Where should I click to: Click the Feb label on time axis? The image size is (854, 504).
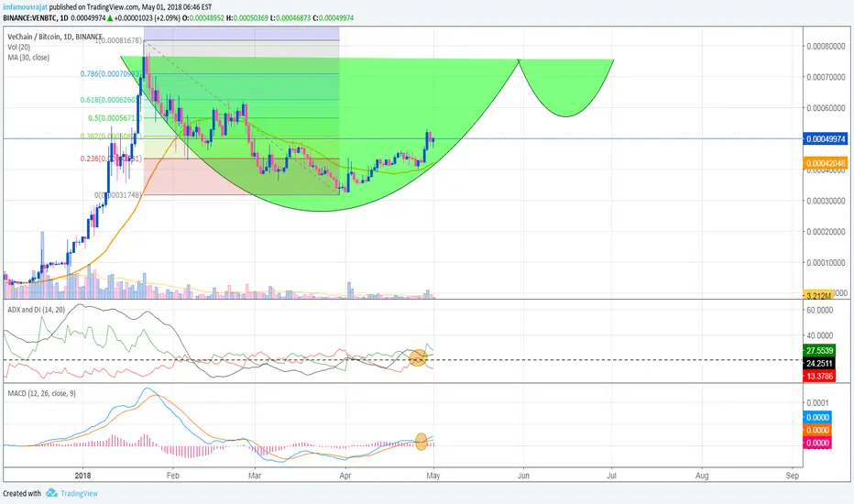(172, 476)
